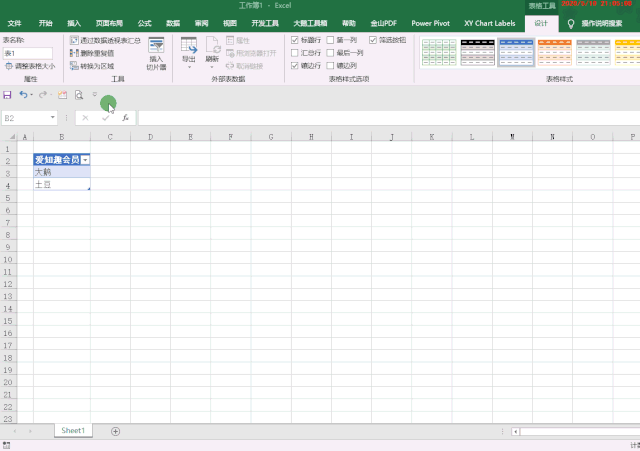Open the 导出 export dropdown arrow
The image size is (640, 451).
(x=189, y=67)
